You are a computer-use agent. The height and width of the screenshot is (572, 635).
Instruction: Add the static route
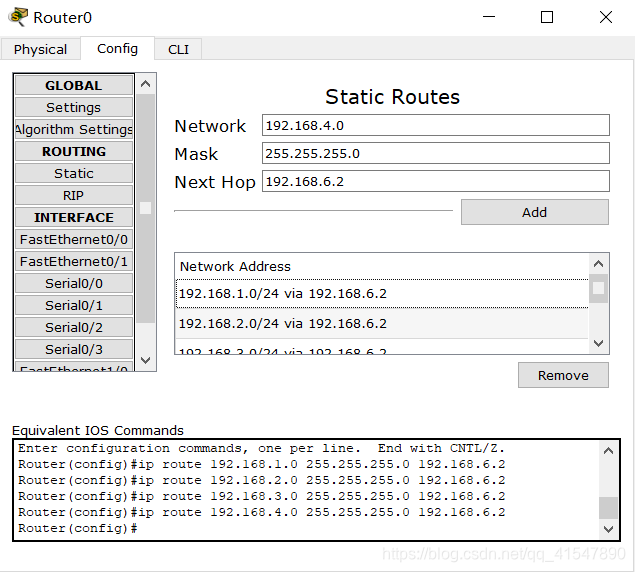[535, 212]
